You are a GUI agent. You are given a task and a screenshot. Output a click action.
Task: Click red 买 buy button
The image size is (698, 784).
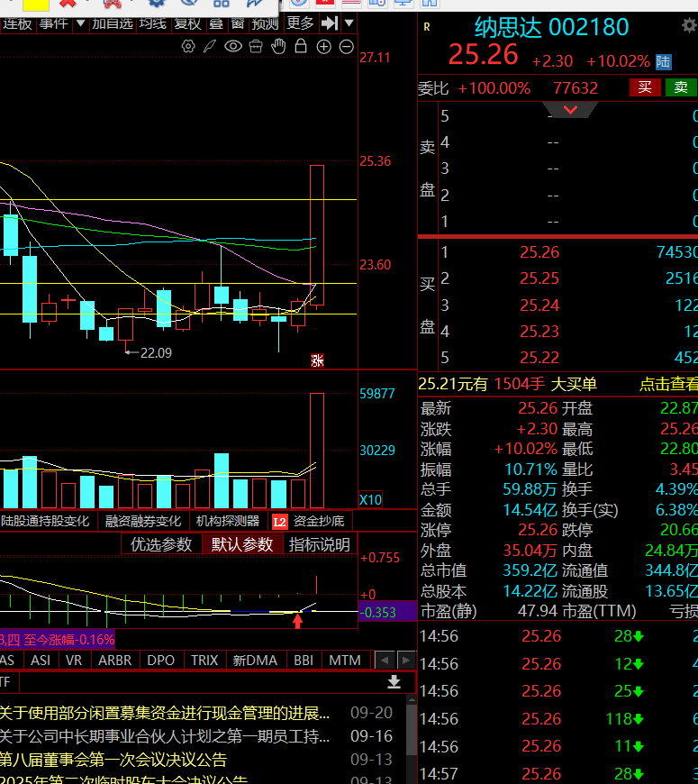tap(645, 87)
